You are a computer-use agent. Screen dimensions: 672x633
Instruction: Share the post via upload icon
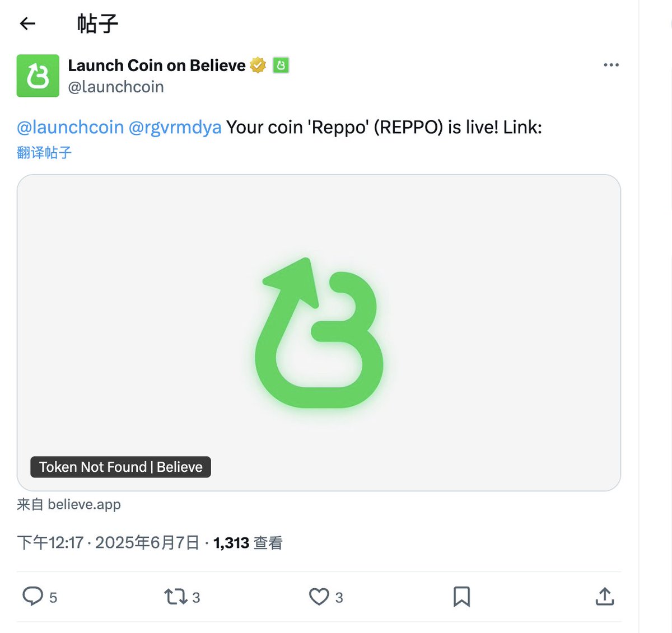[605, 597]
